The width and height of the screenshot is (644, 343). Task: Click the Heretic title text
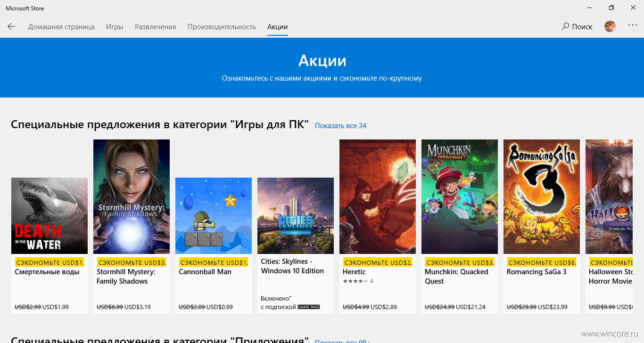coord(354,272)
